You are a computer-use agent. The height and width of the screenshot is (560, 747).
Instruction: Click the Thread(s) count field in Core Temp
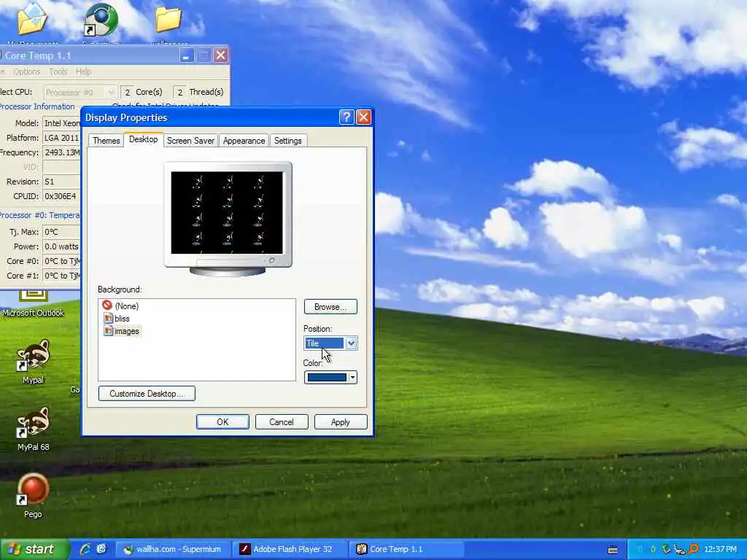179,92
